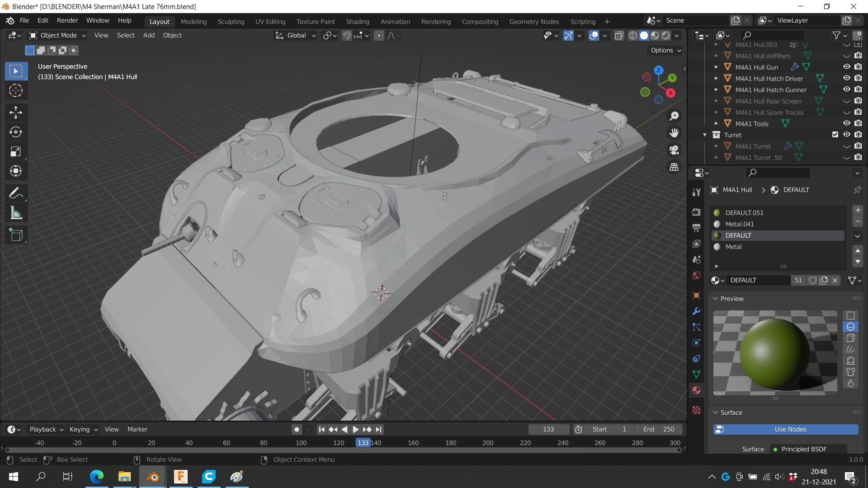Viewport: 868px width, 488px height.
Task: Select the Scale tool
Action: 16,151
